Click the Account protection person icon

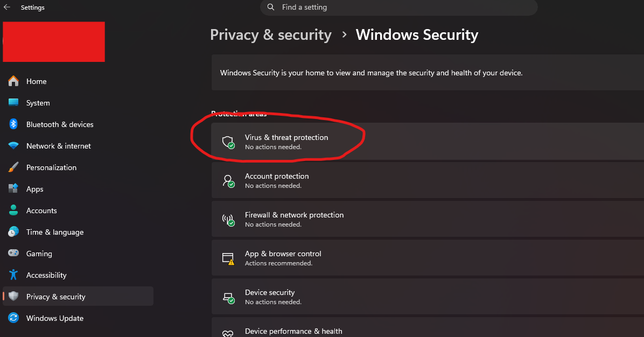tap(228, 181)
